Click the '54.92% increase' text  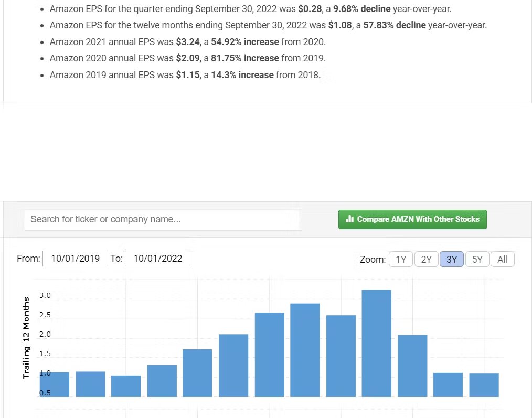(244, 42)
